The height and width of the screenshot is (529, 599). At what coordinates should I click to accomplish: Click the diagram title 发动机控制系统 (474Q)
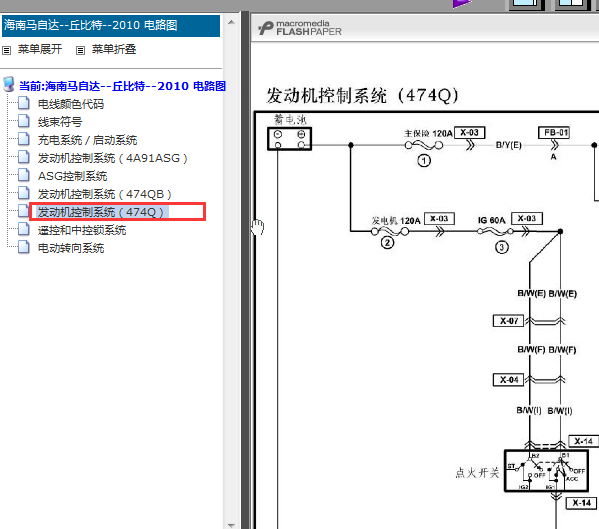click(362, 95)
